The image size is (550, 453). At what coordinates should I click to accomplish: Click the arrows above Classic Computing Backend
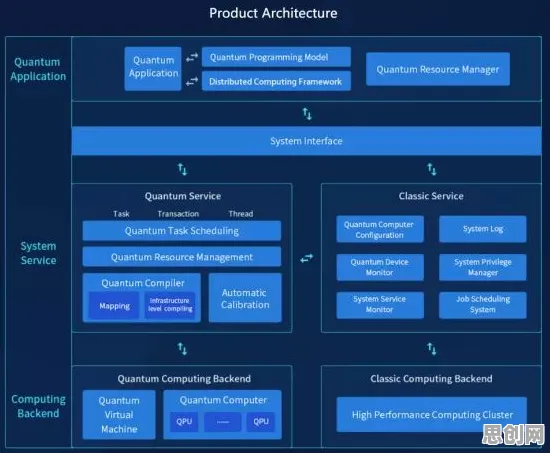click(x=432, y=349)
